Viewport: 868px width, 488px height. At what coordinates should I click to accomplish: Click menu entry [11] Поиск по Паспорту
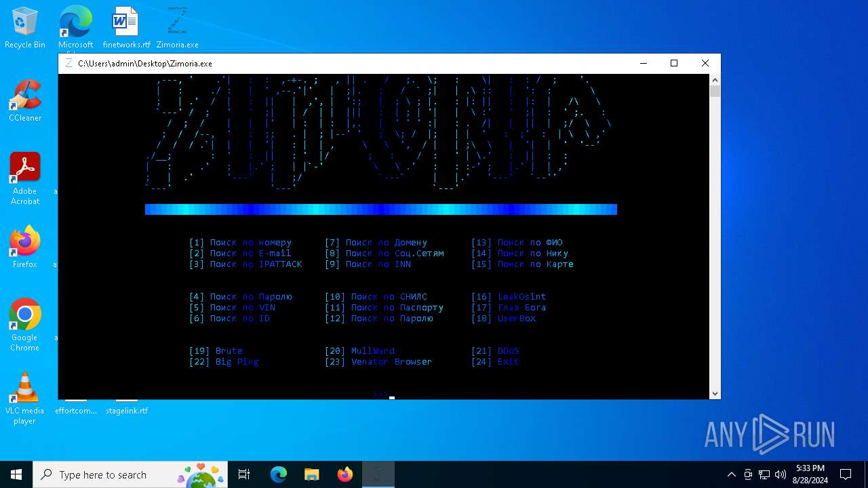tap(384, 307)
